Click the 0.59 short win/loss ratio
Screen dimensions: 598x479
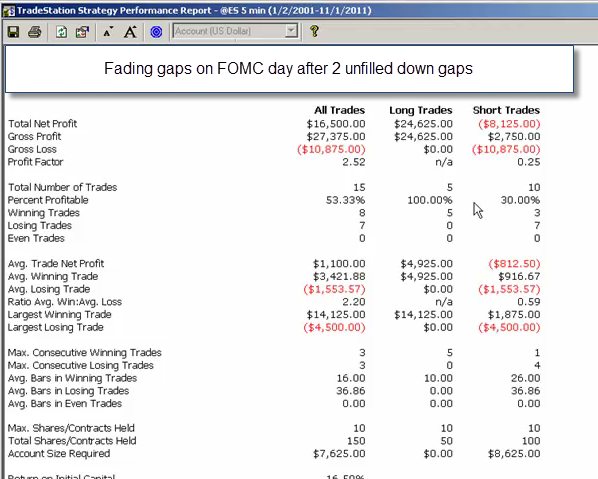tap(529, 302)
